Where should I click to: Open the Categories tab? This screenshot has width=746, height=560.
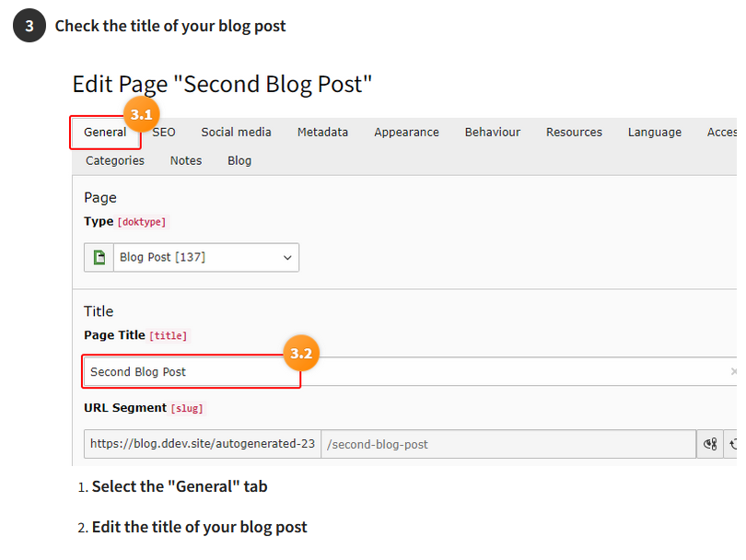[115, 161]
